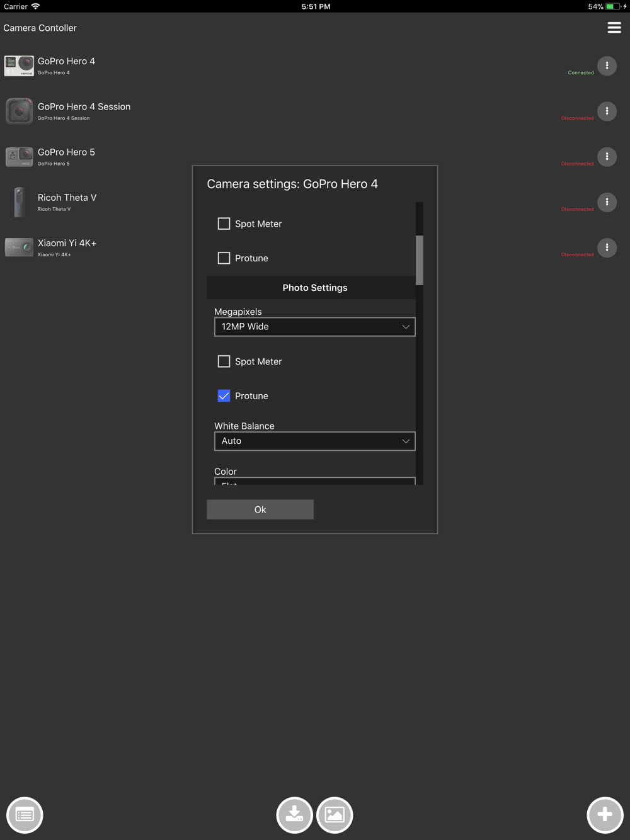Tap the "Megapixels" field label
Screen dimensions: 630x840
(x=238, y=312)
